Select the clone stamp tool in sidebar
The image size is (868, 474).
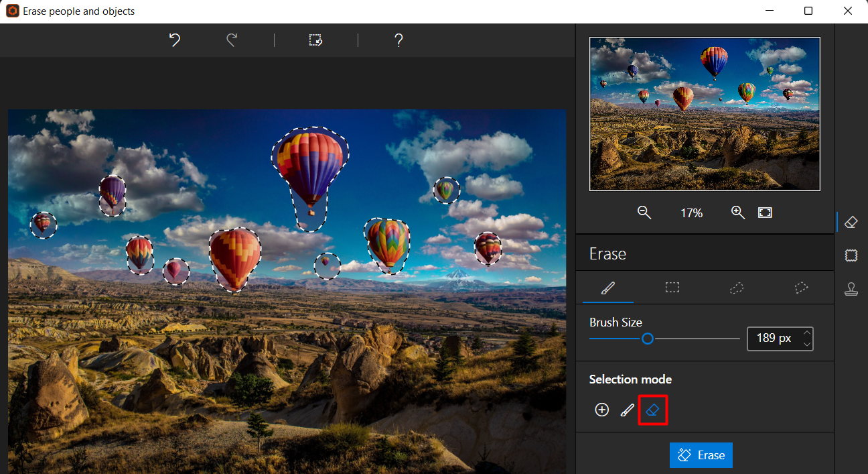[851, 289]
